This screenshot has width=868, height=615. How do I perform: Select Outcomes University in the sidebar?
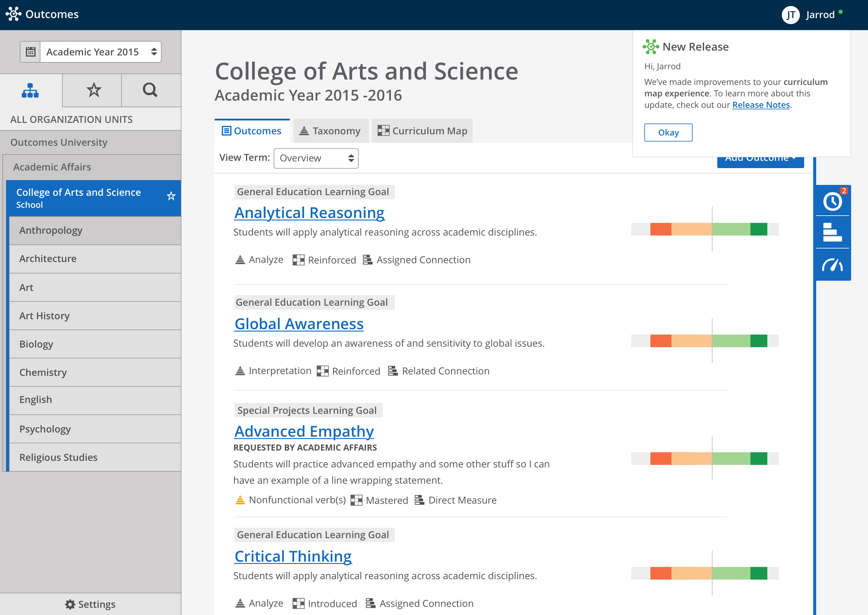(90, 142)
